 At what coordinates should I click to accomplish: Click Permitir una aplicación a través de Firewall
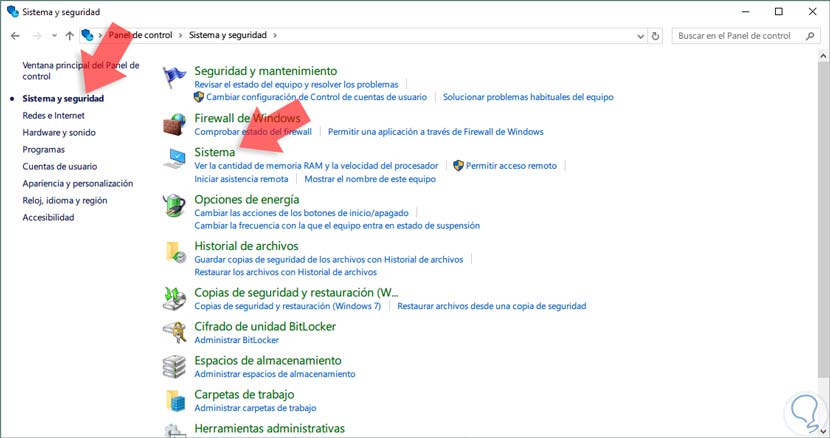point(436,131)
